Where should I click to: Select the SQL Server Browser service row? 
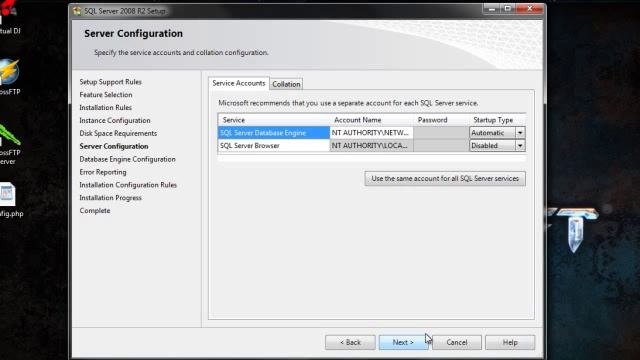click(x=273, y=146)
